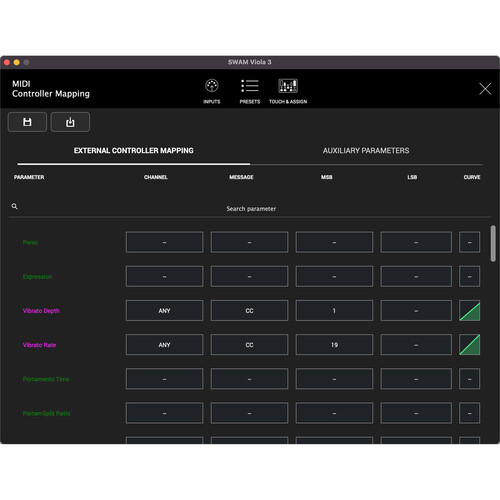The width and height of the screenshot is (500, 500).
Task: Click the CHANNEL column header
Action: coord(156,177)
